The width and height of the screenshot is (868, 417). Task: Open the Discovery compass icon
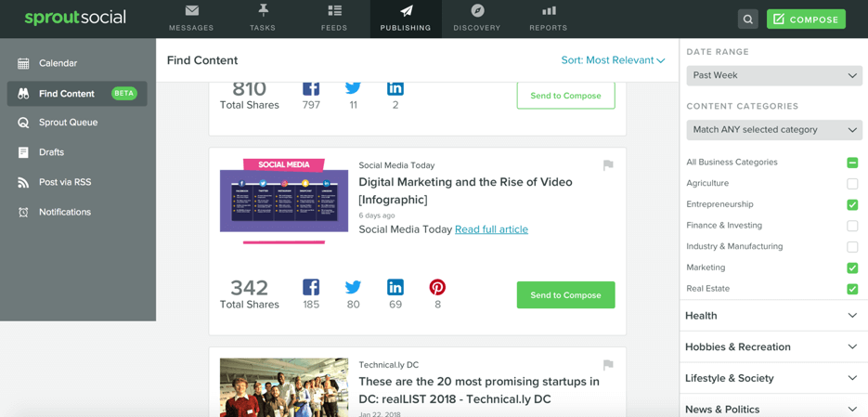click(477, 10)
